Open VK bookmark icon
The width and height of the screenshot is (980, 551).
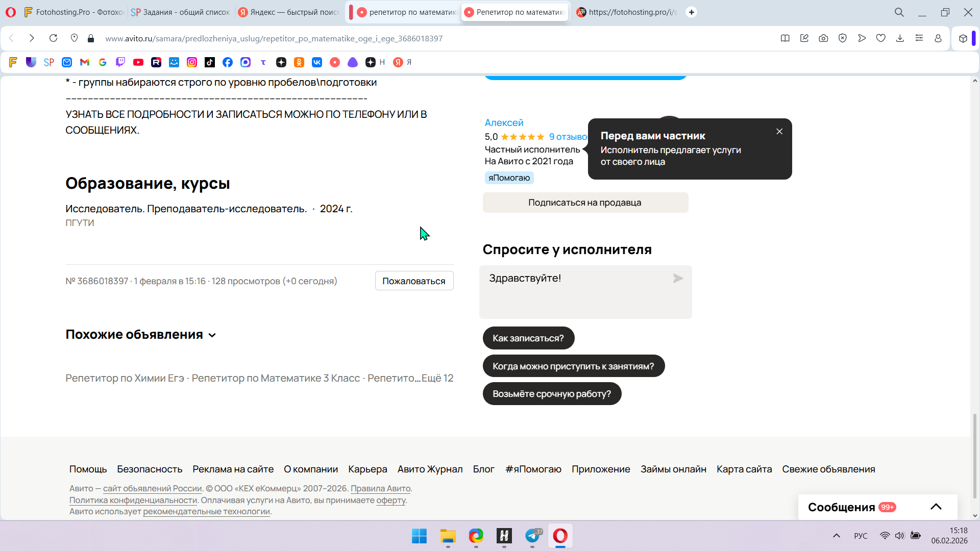coord(317,62)
